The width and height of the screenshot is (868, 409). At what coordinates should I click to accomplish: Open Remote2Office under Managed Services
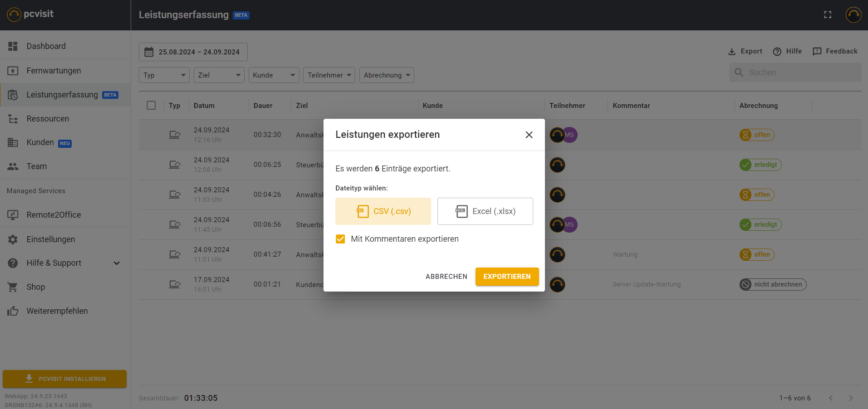coord(54,214)
